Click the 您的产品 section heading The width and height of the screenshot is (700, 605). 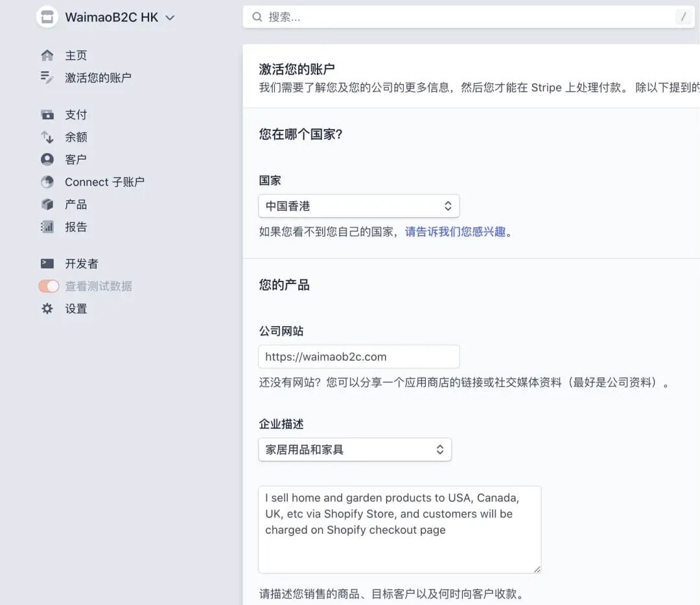285,285
